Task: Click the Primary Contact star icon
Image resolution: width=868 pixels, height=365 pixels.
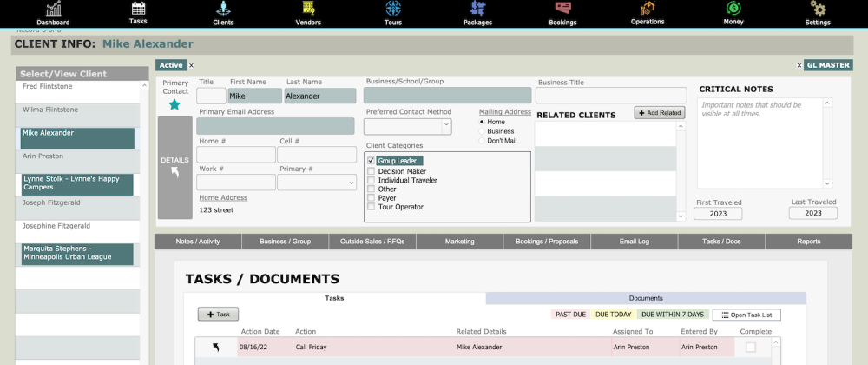Action: coord(174,104)
